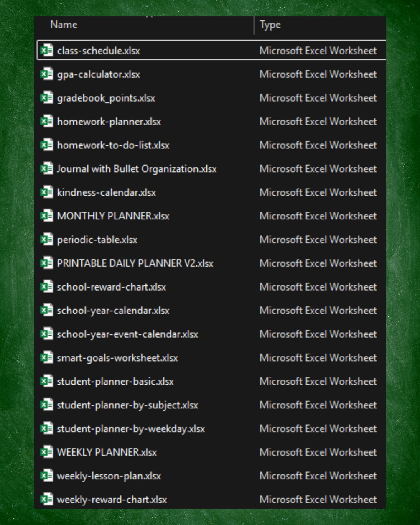Click the Excel icon beside gradebook_points.xlsx

[x=46, y=98]
